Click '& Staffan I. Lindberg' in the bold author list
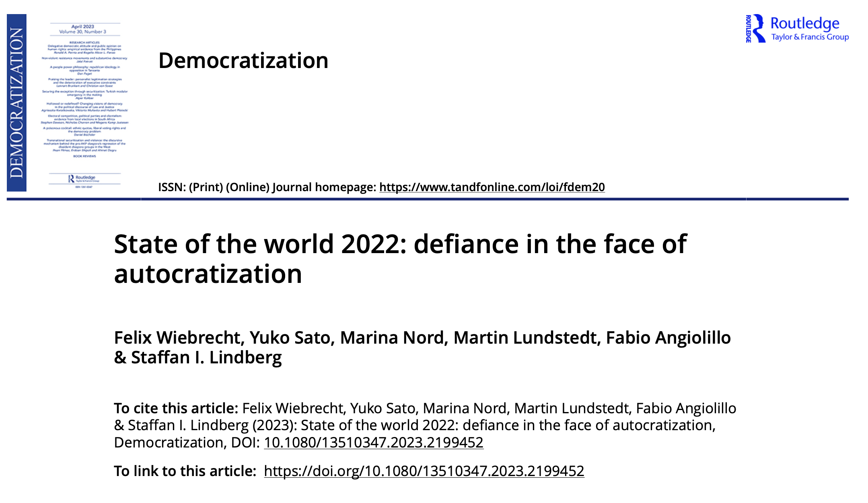Image resolution: width=868 pixels, height=503 pixels. [x=197, y=357]
